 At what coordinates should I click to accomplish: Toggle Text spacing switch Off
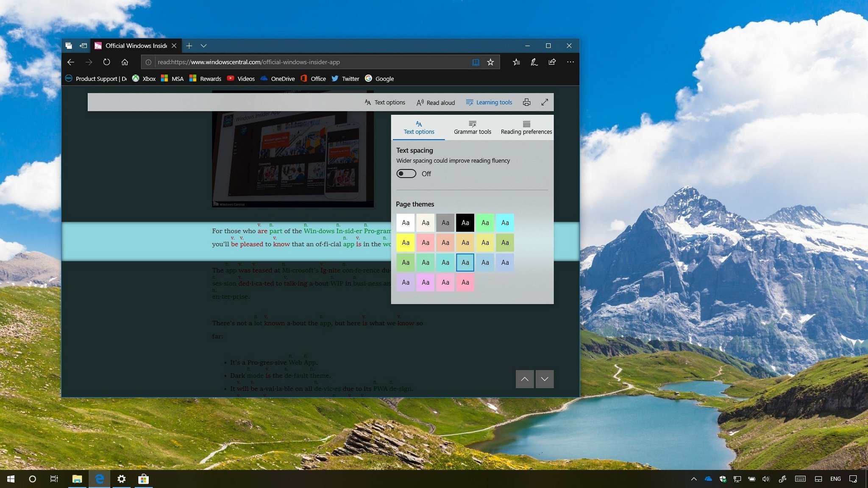click(x=406, y=173)
